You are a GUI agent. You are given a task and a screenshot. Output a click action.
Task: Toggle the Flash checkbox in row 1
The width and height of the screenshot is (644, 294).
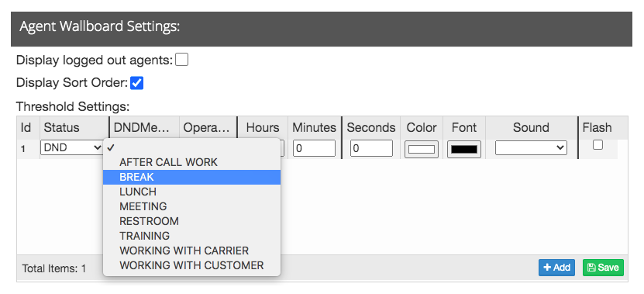click(x=598, y=145)
